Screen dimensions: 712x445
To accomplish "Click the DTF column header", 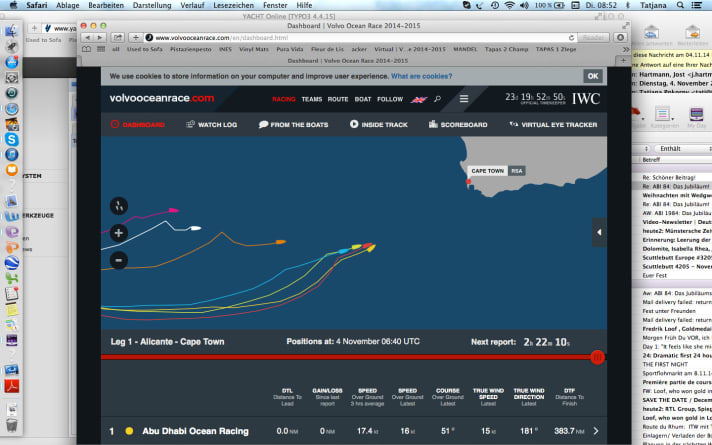I will point(569,397).
